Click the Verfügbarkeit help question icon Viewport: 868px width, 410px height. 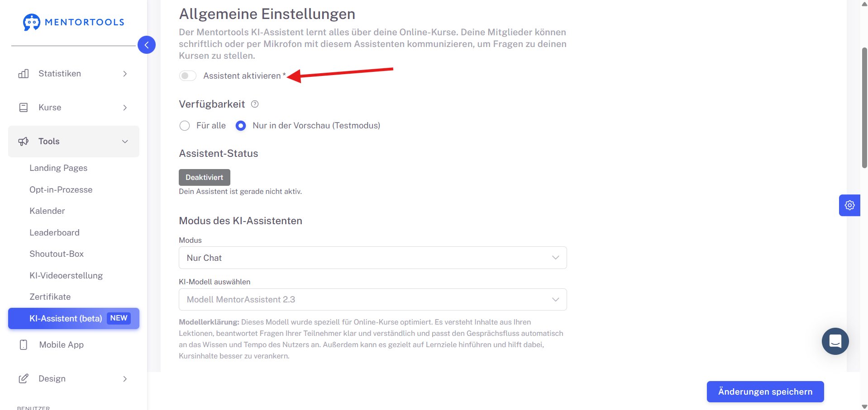[x=255, y=104]
